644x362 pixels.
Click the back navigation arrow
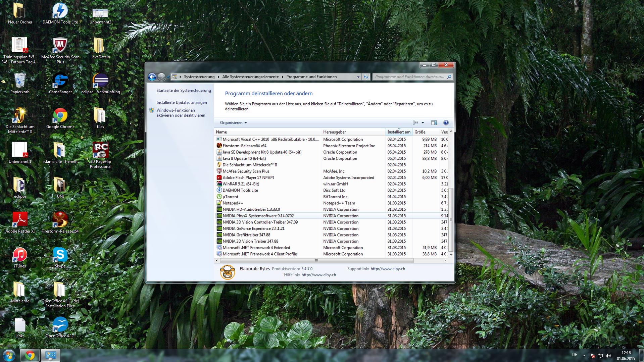152,77
